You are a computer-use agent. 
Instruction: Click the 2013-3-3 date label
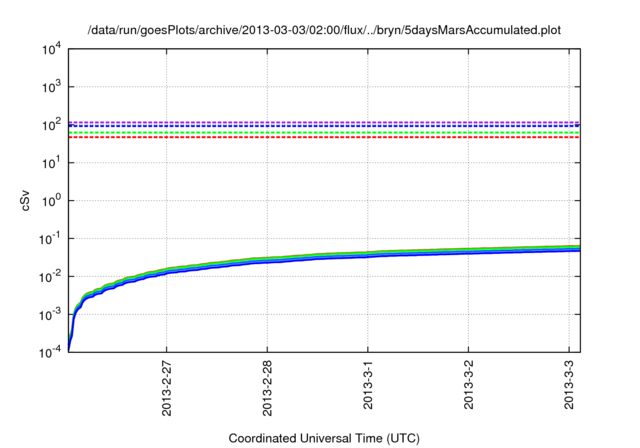click(569, 385)
